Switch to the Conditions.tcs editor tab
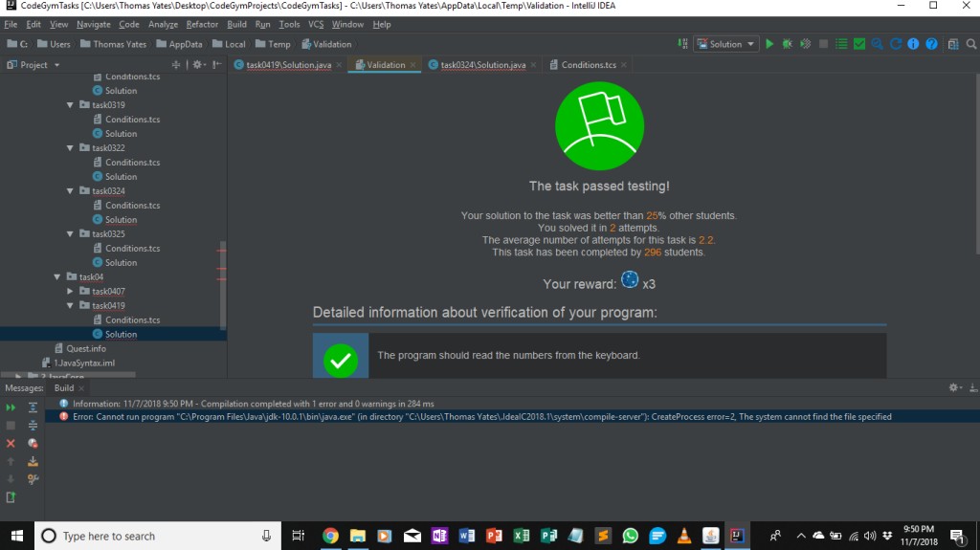This screenshot has height=550, width=980. pyautogui.click(x=588, y=65)
